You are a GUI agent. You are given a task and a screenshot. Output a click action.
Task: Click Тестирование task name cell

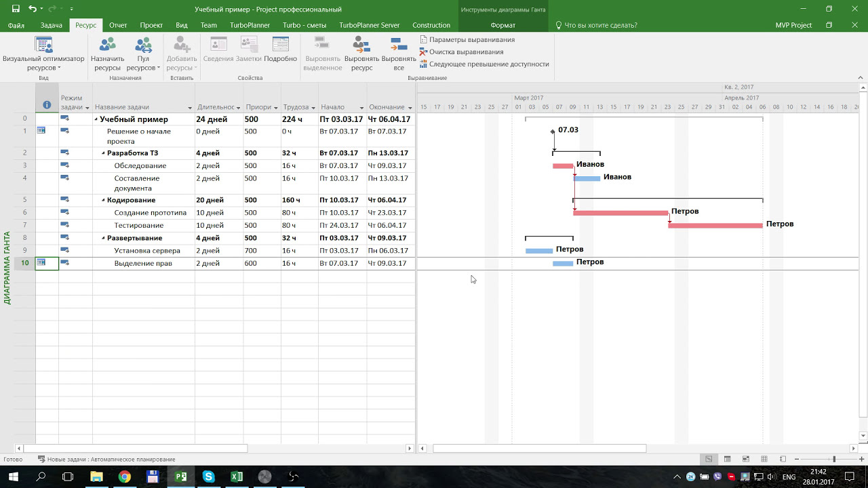pyautogui.click(x=144, y=225)
